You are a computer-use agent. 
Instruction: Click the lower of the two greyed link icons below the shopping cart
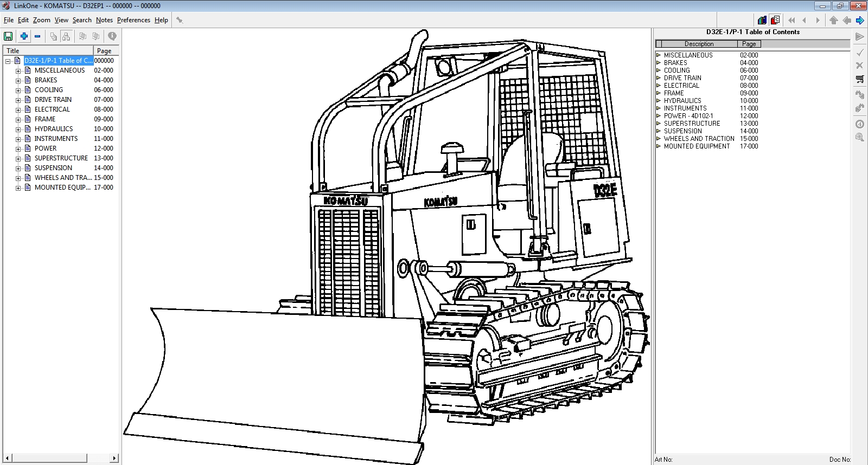click(x=860, y=108)
